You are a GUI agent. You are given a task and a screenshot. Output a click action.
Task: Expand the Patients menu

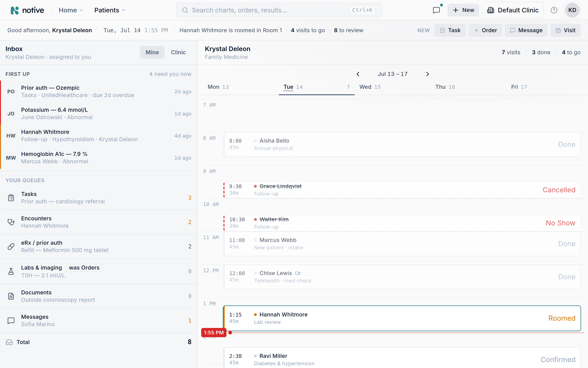click(110, 10)
